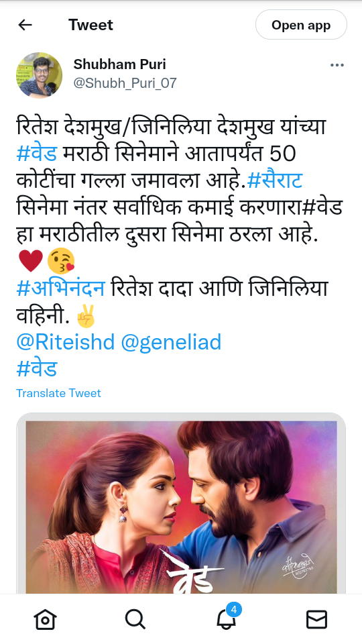Screen dimensions: 362x644
Task: Open the @geneliad mention
Action: (x=171, y=342)
